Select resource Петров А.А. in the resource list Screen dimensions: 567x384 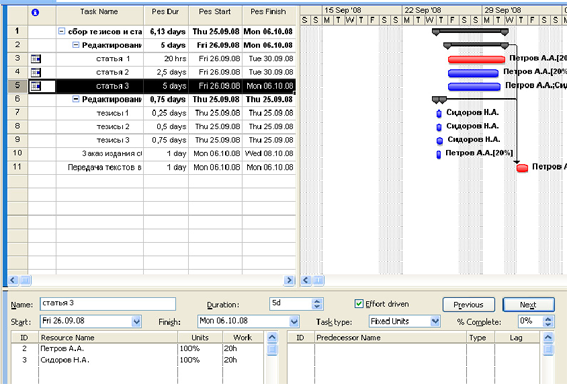tap(62, 349)
